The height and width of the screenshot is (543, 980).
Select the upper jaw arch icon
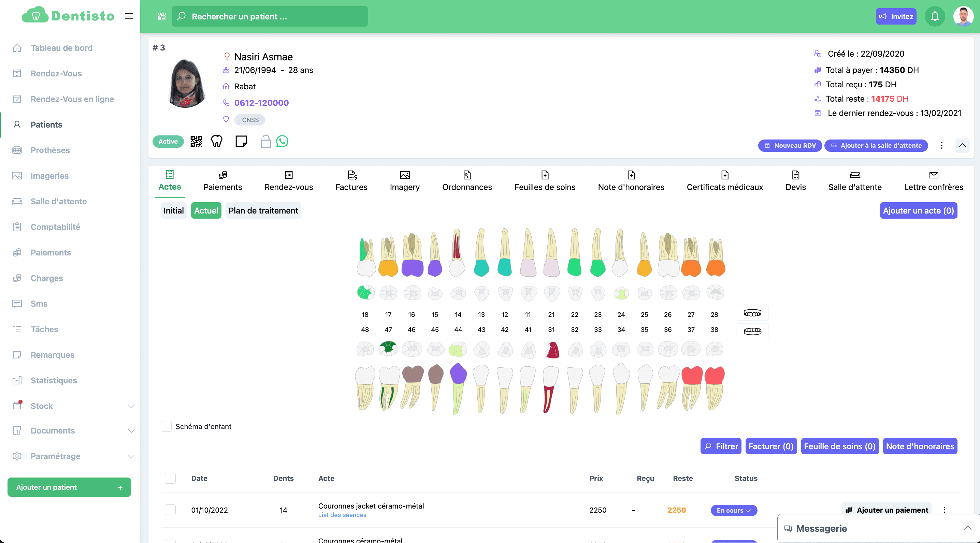(x=752, y=313)
